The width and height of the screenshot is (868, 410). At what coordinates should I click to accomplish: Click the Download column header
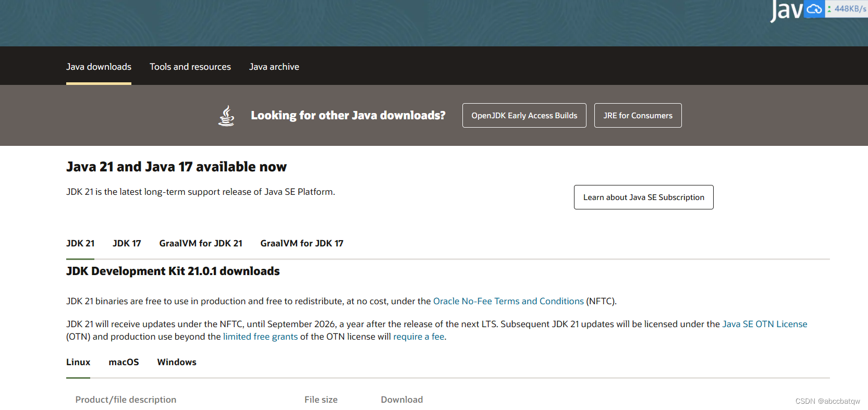(402, 400)
